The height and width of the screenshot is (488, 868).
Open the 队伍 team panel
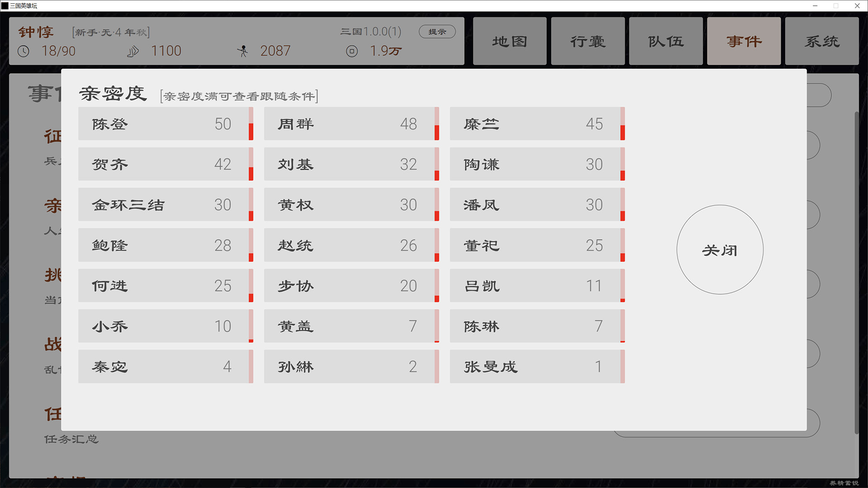point(665,41)
